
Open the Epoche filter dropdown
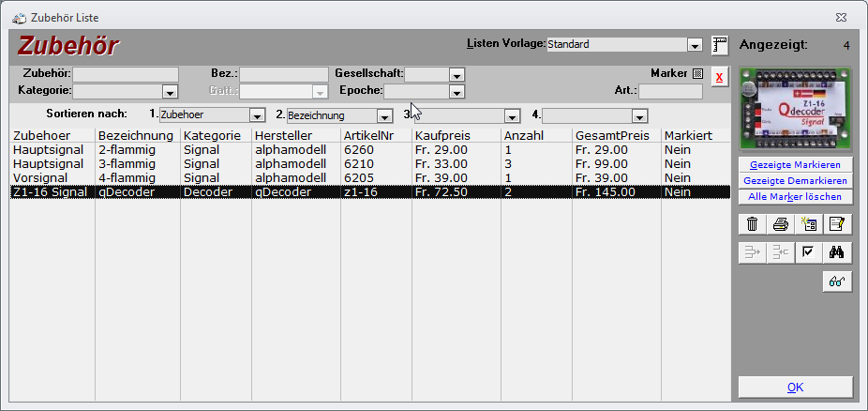point(456,91)
